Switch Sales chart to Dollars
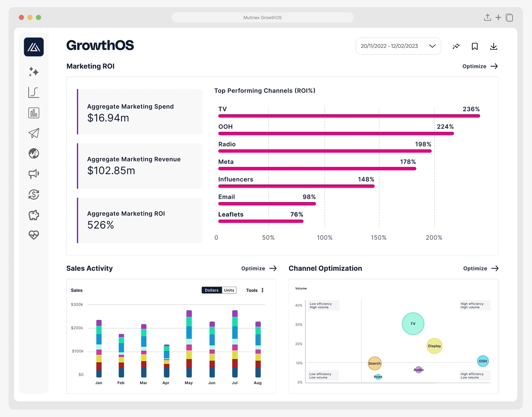Viewport: 532px width, 417px height. tap(212, 290)
